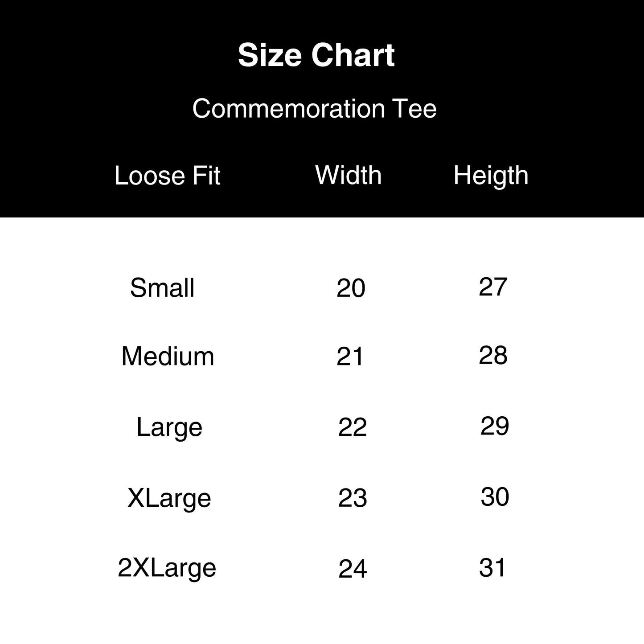Click the Size Chart title
This screenshot has height=644, width=644.
point(316,55)
